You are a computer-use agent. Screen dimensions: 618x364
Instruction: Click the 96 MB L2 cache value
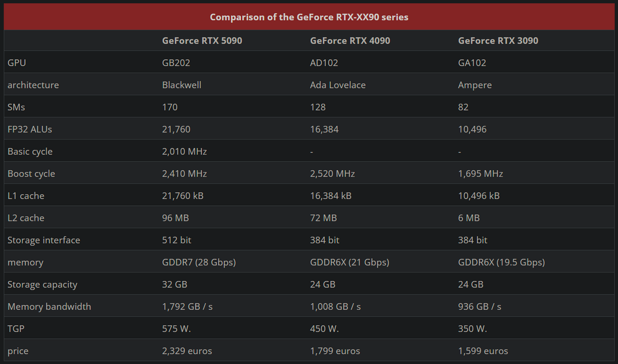click(x=175, y=218)
